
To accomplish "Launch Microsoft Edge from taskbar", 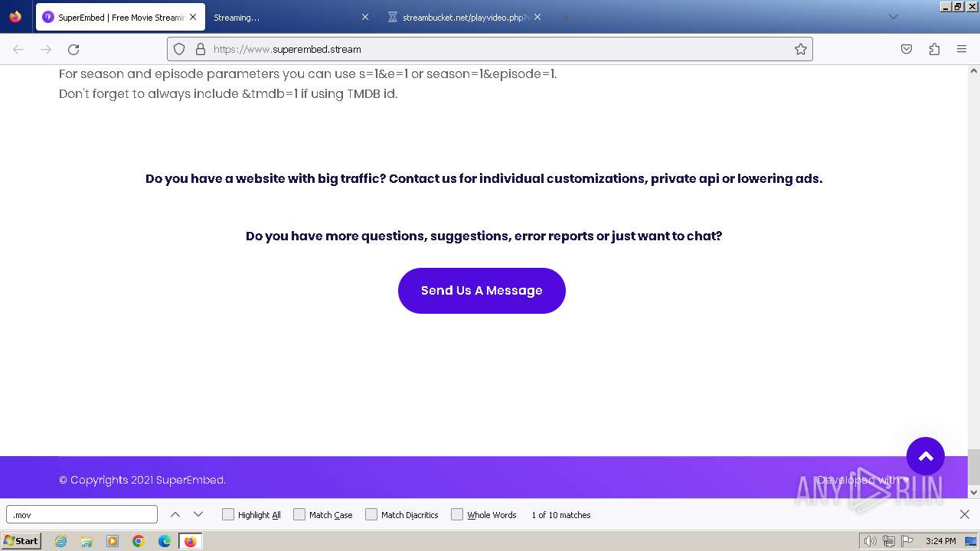I will pos(165,541).
